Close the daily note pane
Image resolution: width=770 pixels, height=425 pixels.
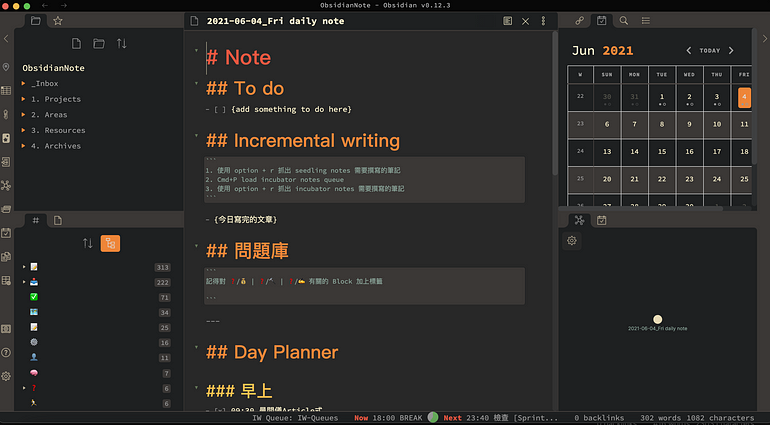(525, 21)
